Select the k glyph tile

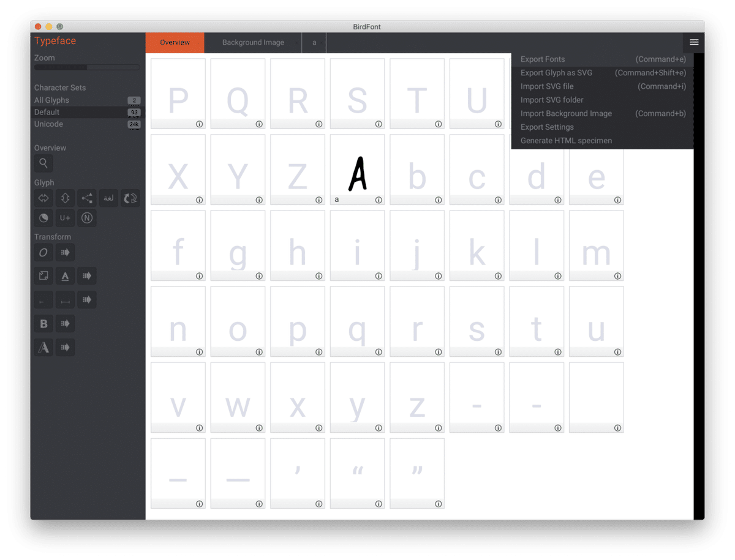(x=477, y=245)
